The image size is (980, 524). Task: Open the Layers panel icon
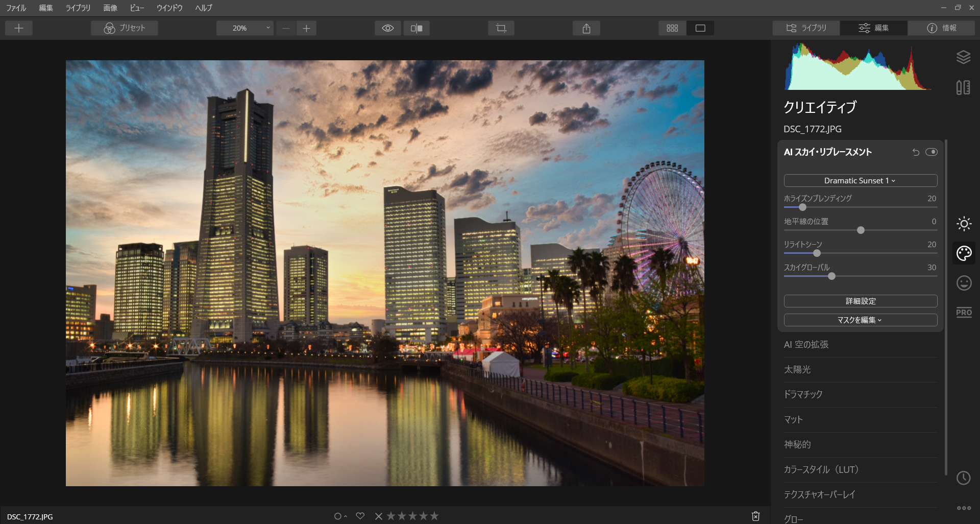tap(963, 57)
